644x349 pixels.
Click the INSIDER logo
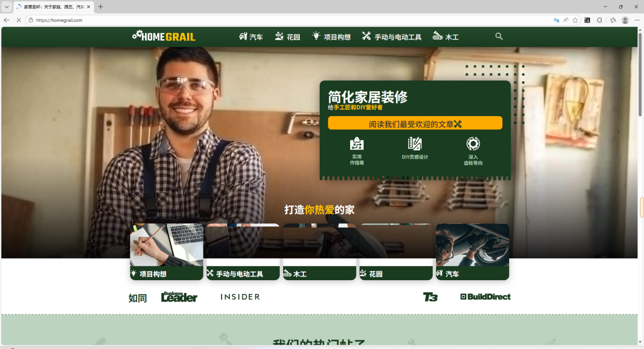point(240,297)
